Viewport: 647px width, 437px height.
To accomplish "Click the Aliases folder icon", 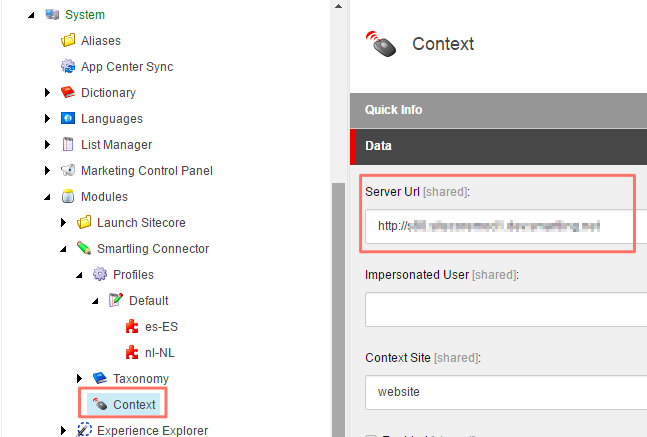I will tap(68, 41).
